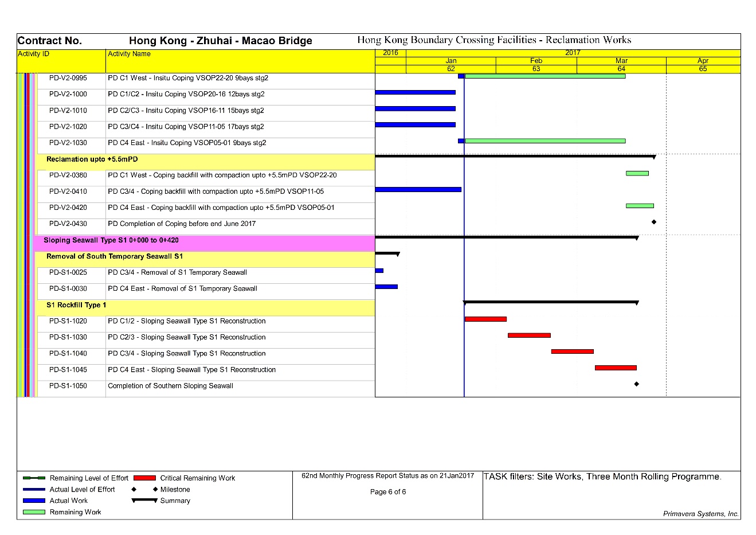Select activity ID PD-V2-0995
The image size is (756, 535).
point(68,78)
